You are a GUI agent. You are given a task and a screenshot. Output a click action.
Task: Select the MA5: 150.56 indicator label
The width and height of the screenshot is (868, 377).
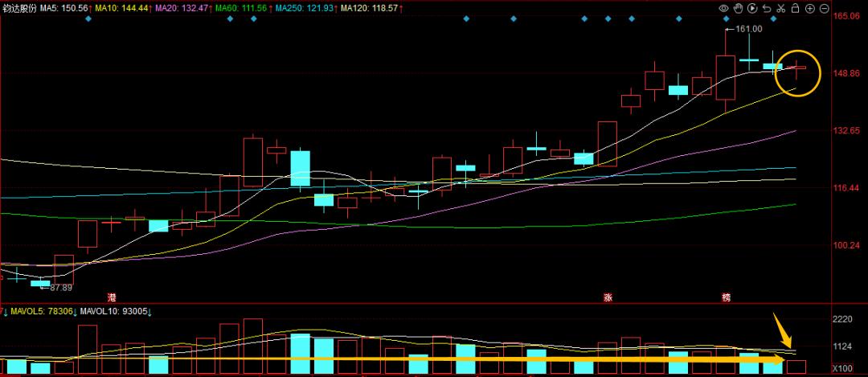(64, 8)
